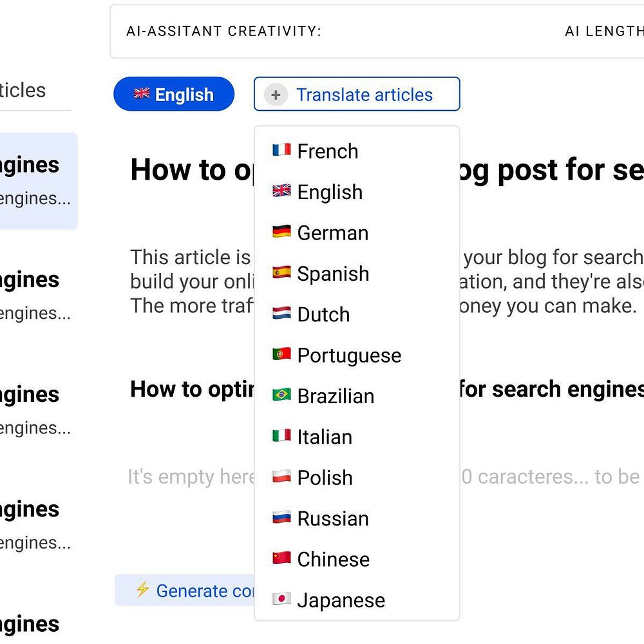Pick Russian from the dropdown list
Viewport: 644px width, 644px height.
click(333, 518)
